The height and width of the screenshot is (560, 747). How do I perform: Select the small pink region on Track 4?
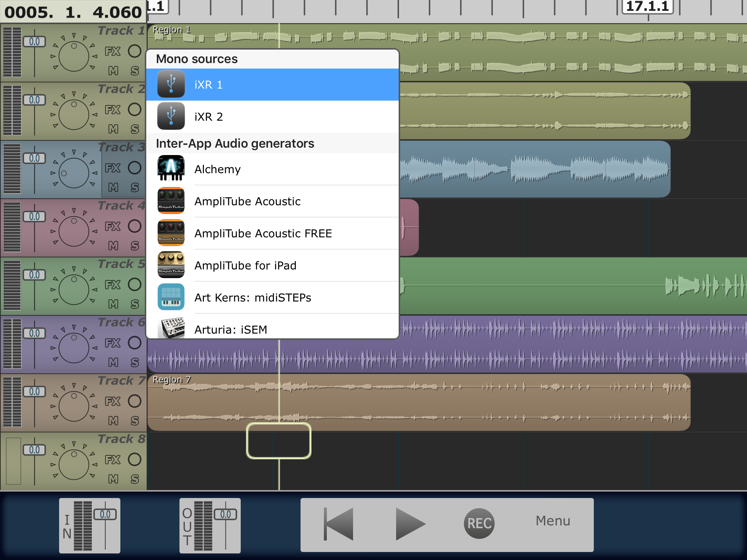pyautogui.click(x=409, y=227)
